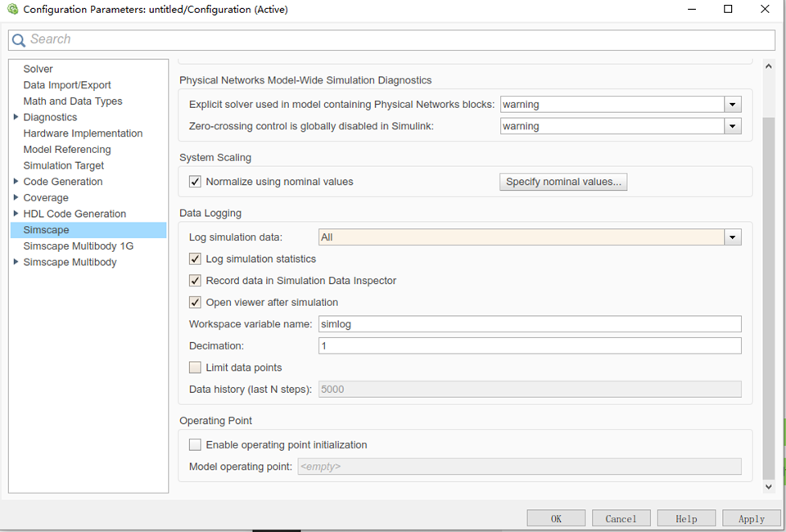The width and height of the screenshot is (786, 532).
Task: Confirm with the OK button
Action: (556, 519)
